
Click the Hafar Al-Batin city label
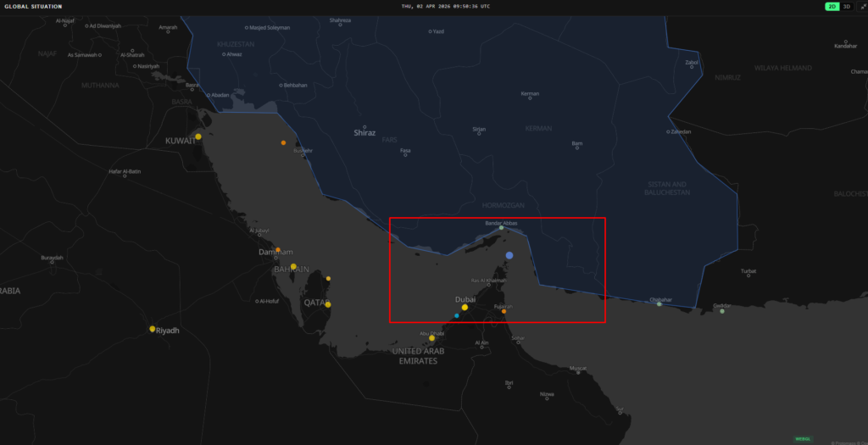coord(125,171)
